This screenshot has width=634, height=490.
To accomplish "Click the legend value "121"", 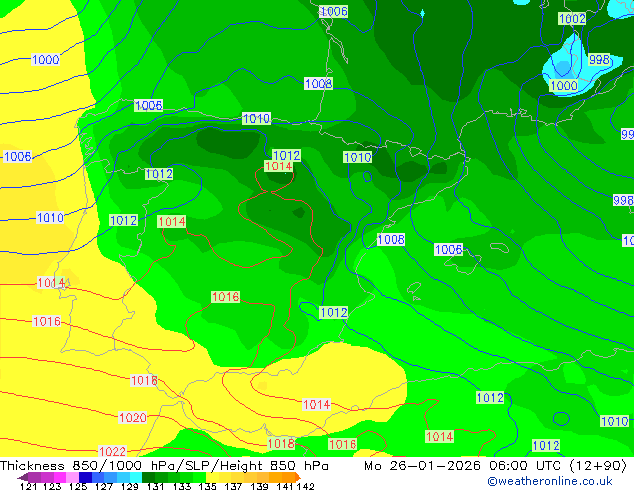I will (x=28, y=486).
